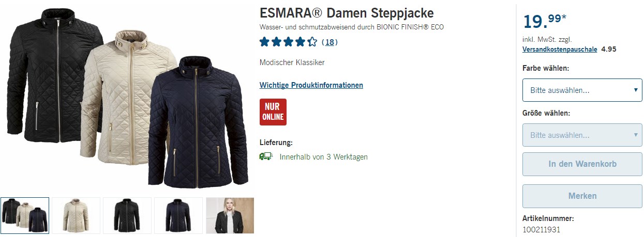Open the Größe wählen dropdown

[x=582, y=135]
